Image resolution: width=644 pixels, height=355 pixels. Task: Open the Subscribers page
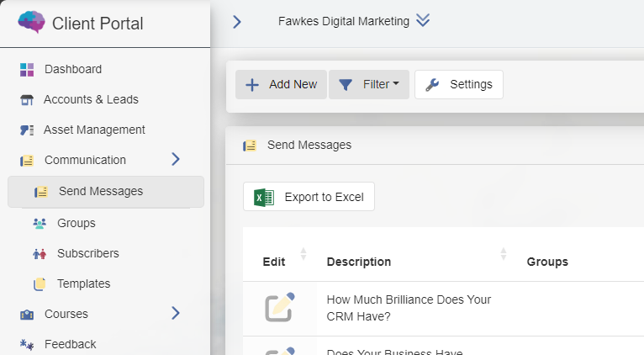click(87, 253)
